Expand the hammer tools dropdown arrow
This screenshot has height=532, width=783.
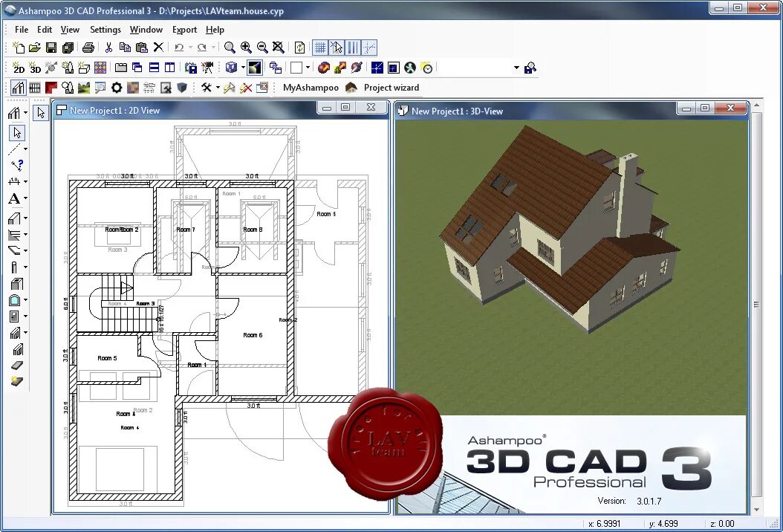[218, 88]
